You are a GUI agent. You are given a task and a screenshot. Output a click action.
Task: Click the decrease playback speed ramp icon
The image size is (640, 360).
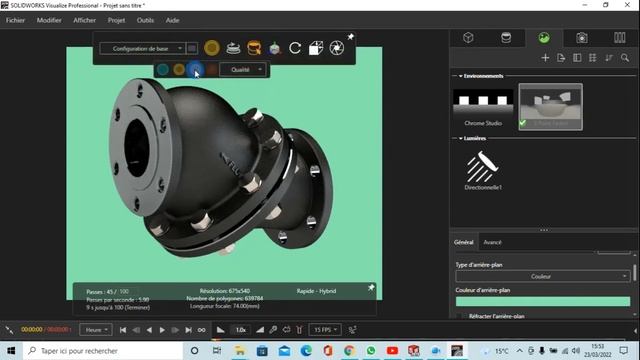(x=220, y=330)
